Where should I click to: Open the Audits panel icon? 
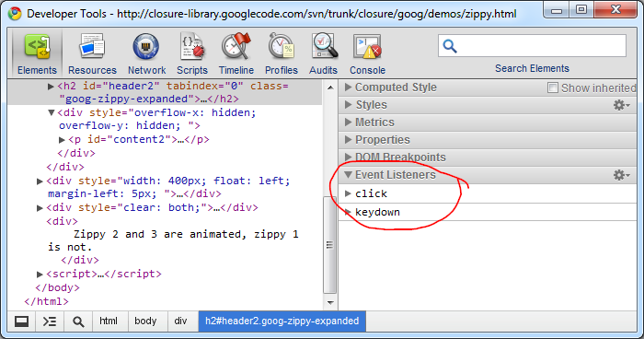tap(324, 46)
